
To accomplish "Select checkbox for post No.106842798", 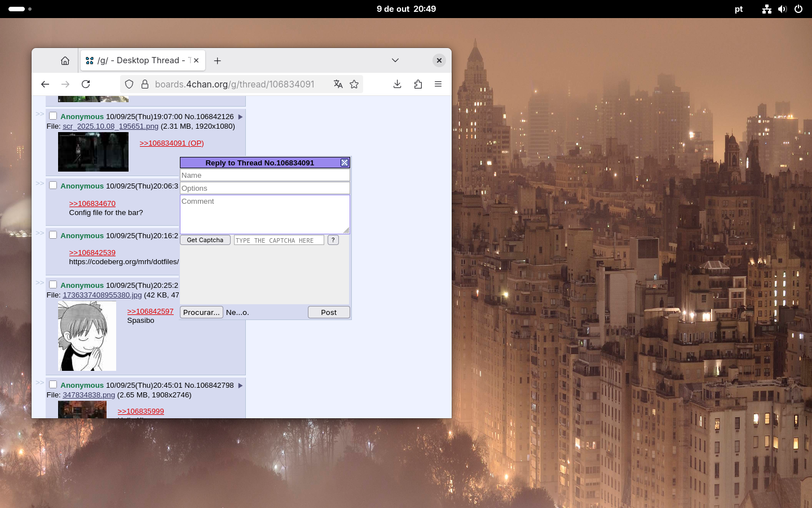I will [x=53, y=384].
